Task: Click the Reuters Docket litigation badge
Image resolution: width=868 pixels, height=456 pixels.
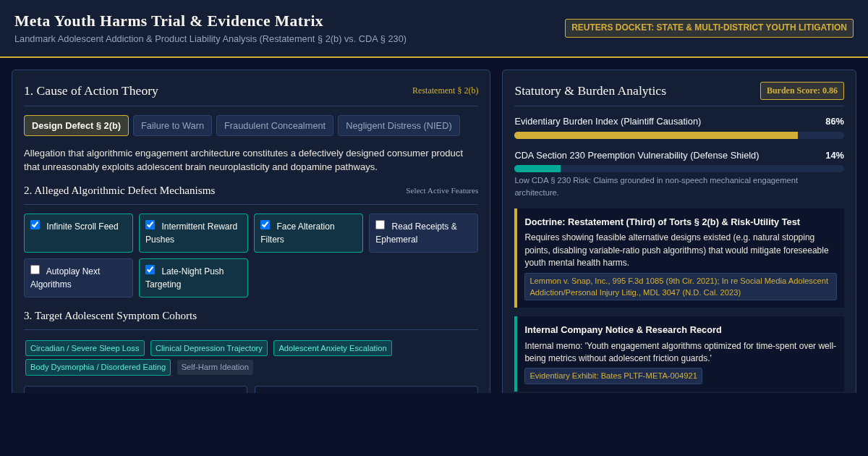Action: tap(709, 28)
